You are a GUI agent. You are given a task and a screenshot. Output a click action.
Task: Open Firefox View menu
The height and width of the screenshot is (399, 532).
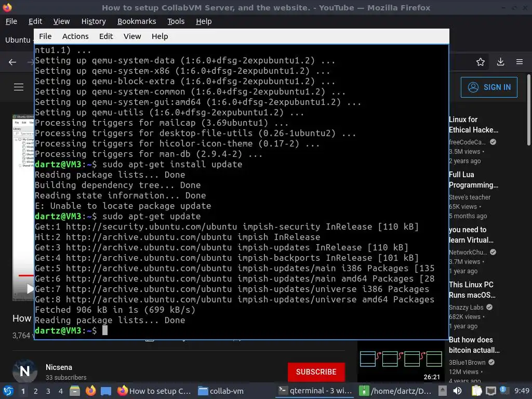click(61, 21)
